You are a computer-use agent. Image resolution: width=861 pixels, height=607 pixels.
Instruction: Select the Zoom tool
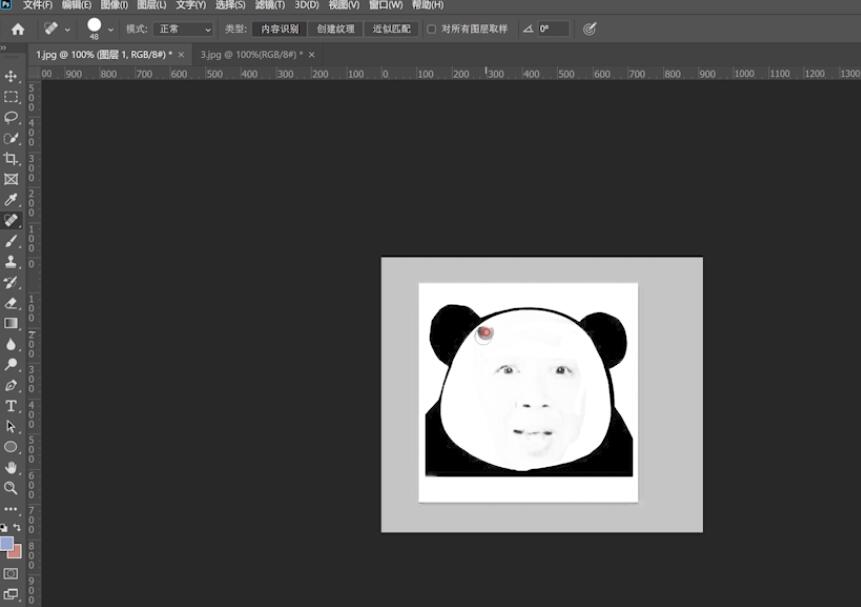click(x=10, y=488)
